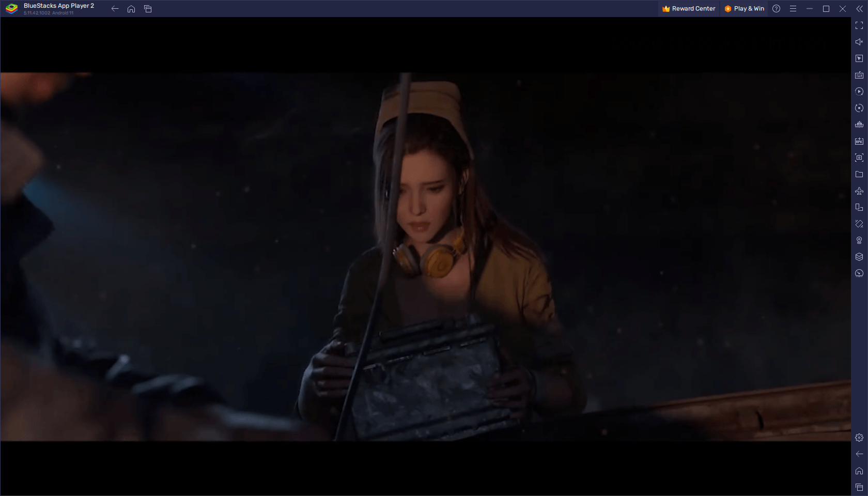Open the macro recorder play icon

[x=859, y=91]
